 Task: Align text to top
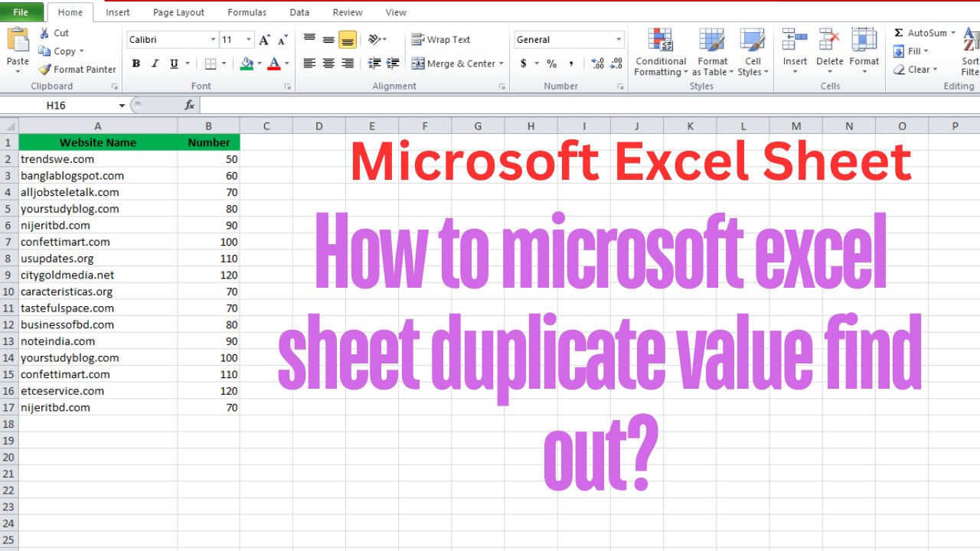pyautogui.click(x=309, y=40)
